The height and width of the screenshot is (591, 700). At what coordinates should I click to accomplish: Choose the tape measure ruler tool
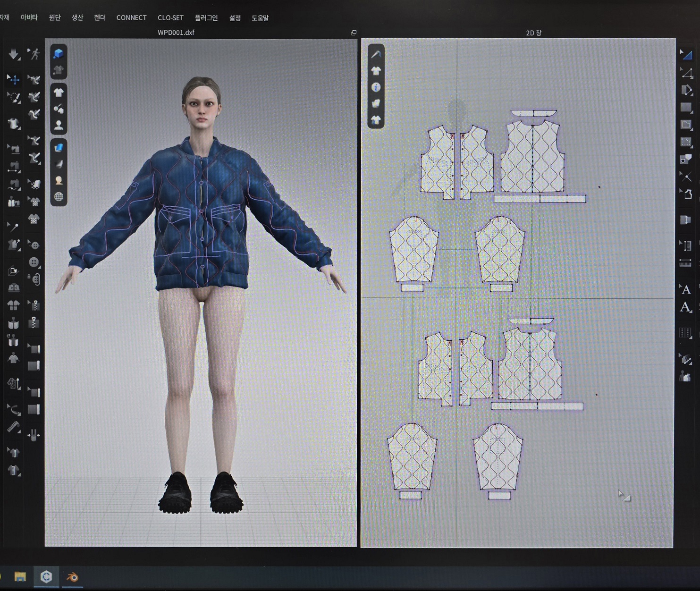13,427
